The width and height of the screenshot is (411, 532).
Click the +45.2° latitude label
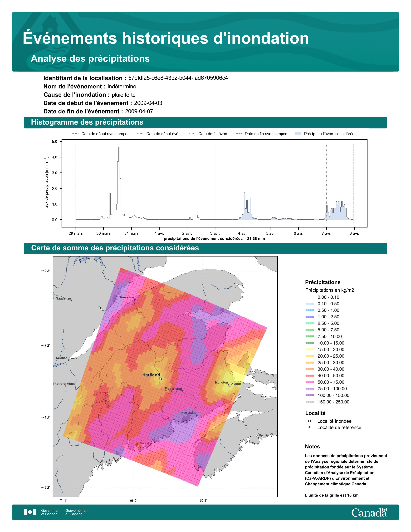click(46, 418)
